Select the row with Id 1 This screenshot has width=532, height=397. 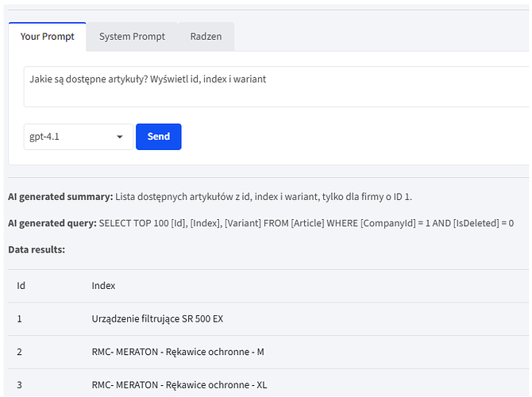21,318
